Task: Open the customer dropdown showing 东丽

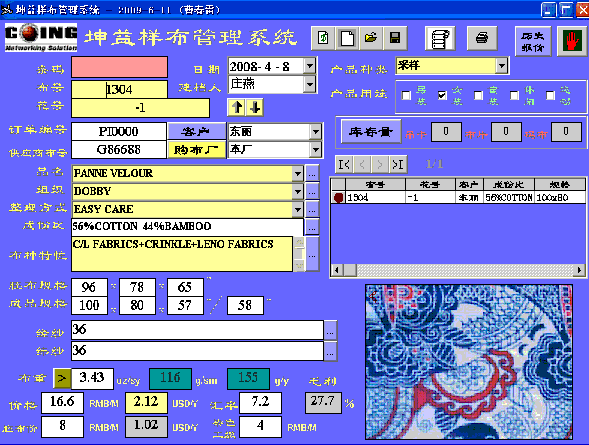Action: (x=316, y=132)
